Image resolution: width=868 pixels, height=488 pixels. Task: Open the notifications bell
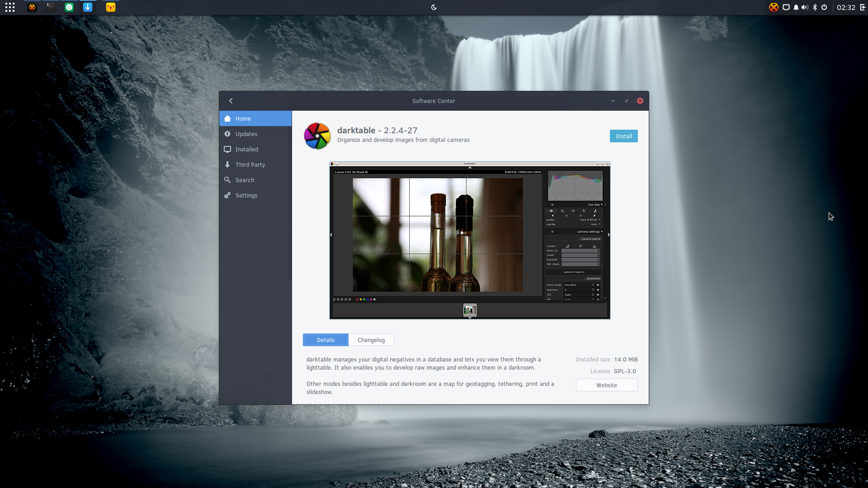(x=796, y=7)
